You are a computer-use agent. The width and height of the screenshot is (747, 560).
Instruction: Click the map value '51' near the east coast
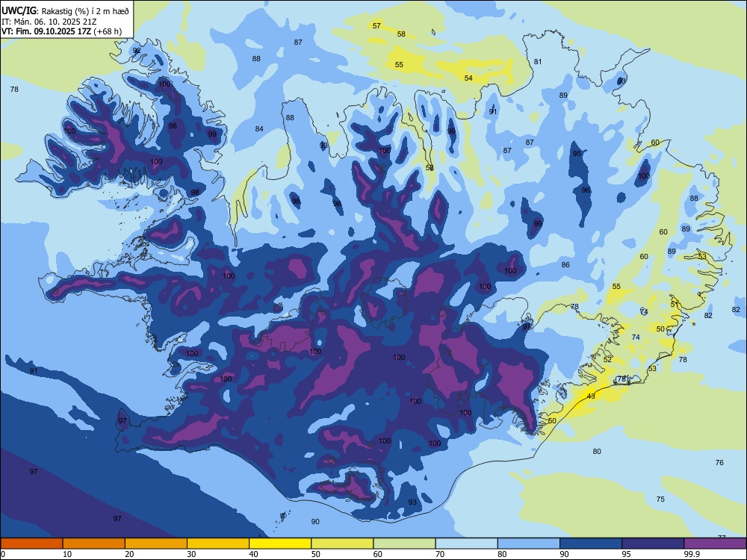[x=675, y=304]
